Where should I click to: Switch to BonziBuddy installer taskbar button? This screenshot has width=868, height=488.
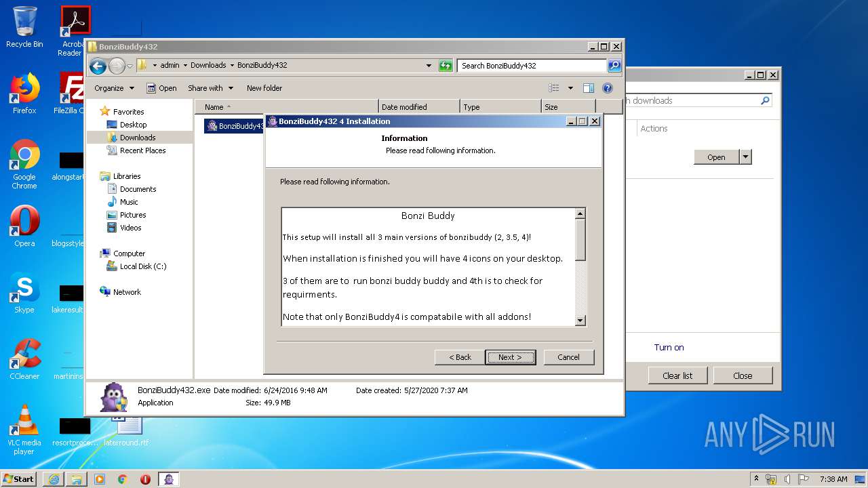click(x=169, y=479)
